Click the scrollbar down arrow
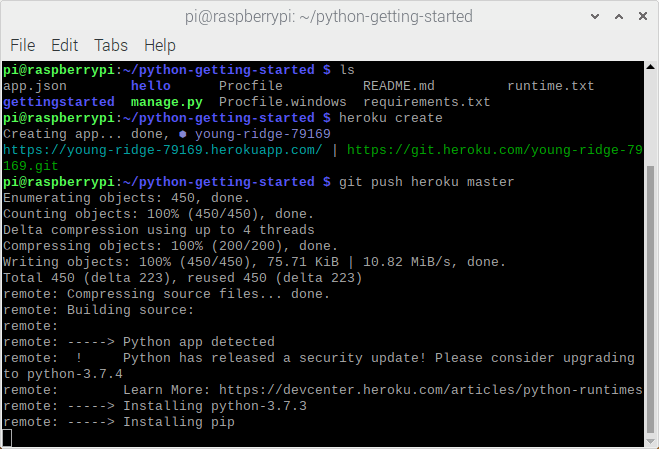The image size is (659, 449). coord(650,442)
